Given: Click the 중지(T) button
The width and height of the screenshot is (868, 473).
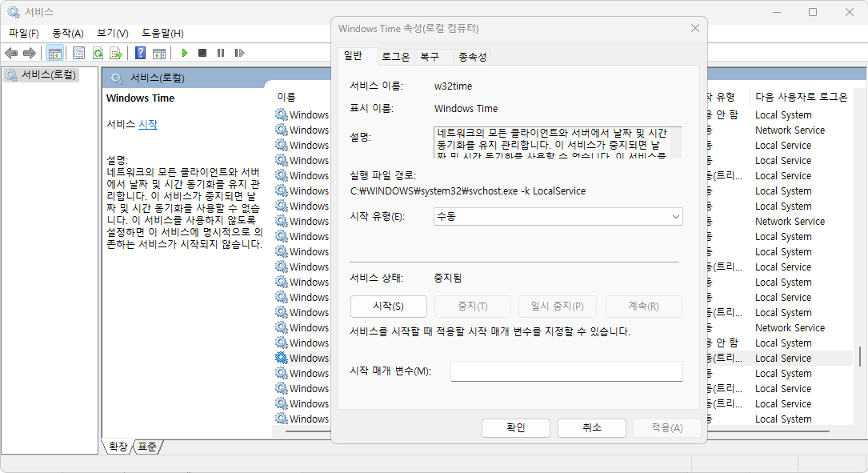Looking at the screenshot, I should (473, 307).
